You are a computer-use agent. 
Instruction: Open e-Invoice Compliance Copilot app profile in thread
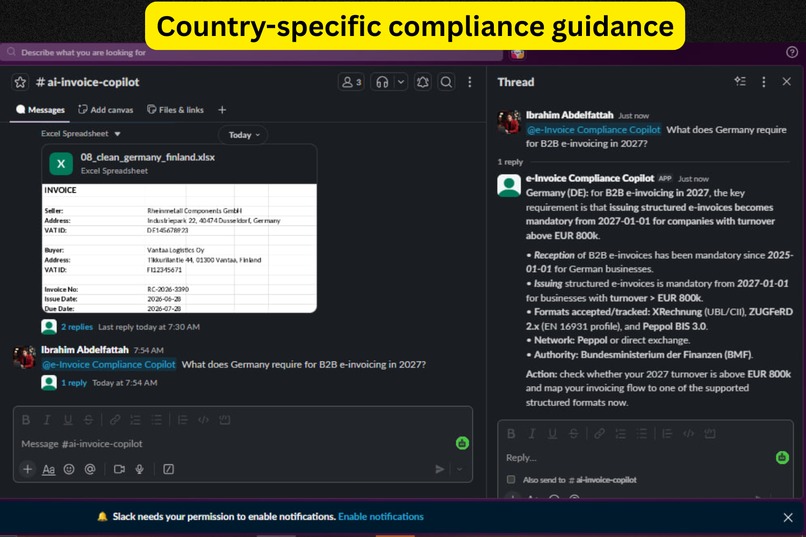coord(590,178)
